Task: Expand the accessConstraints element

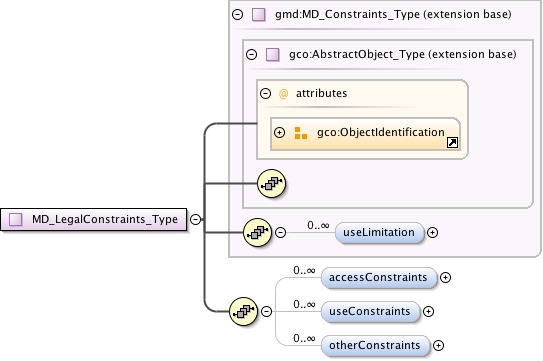Action: coord(445,278)
